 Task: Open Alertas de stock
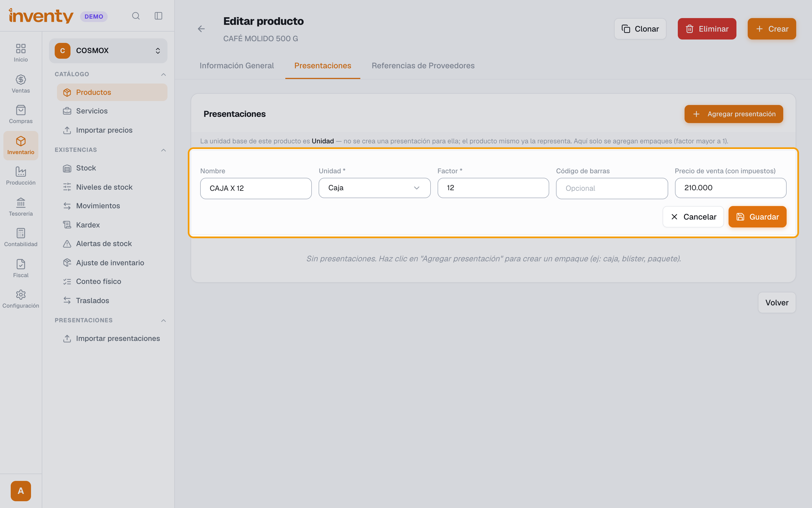click(112, 244)
